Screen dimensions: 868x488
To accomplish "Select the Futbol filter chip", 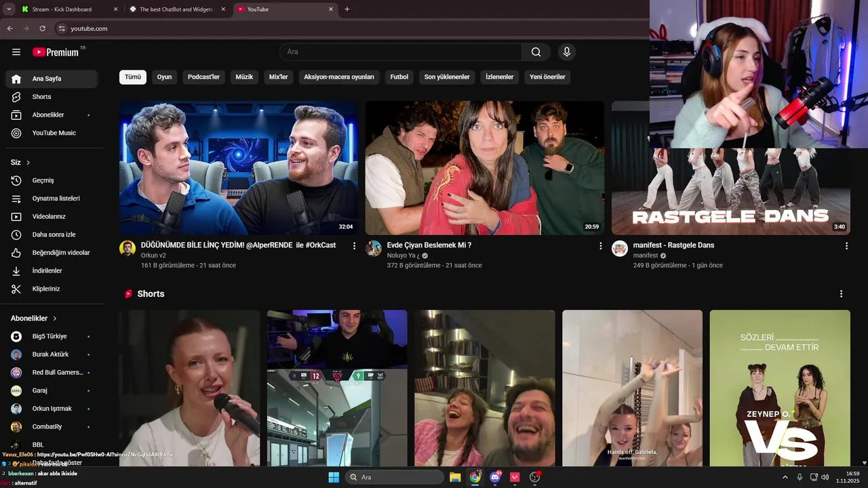I will pos(399,77).
